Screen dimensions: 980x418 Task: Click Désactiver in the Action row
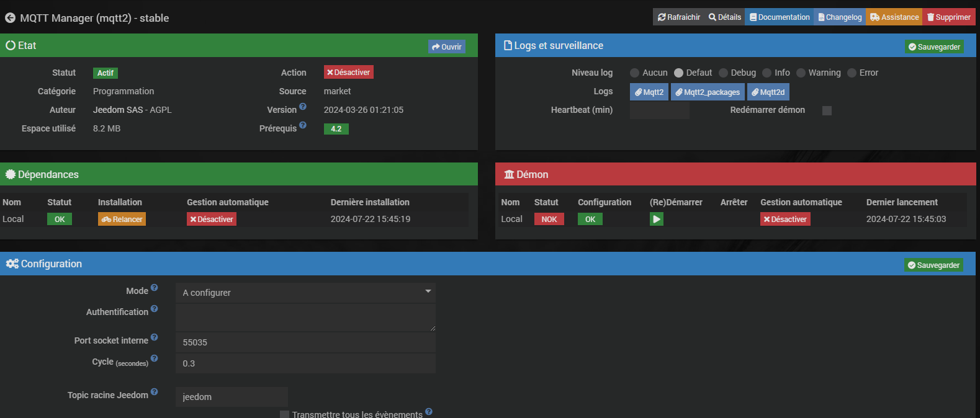coord(349,73)
